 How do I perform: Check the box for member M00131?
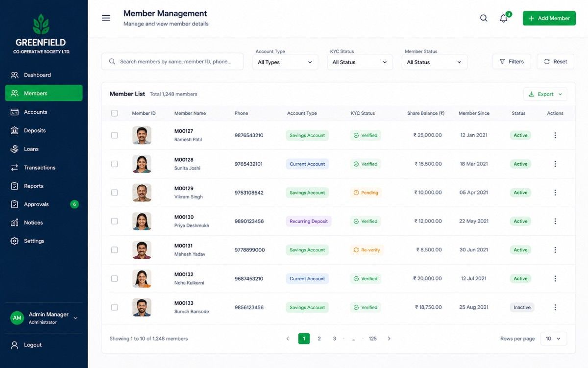(x=114, y=250)
